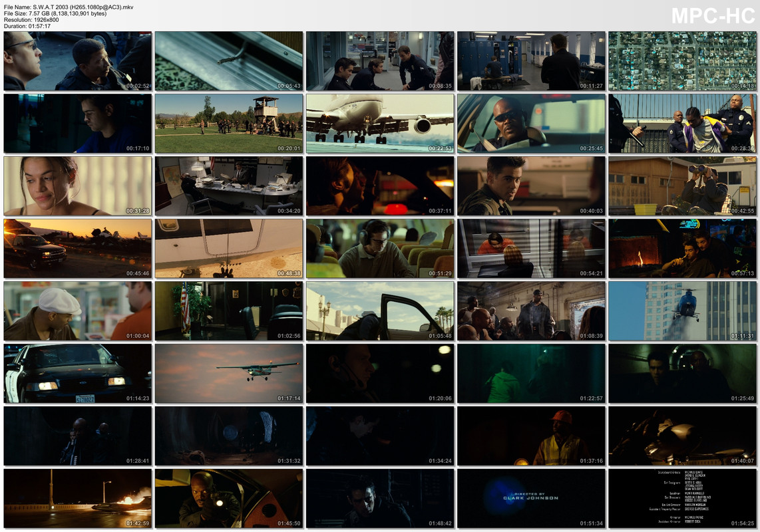Click the frame timestamped 00:25:45
The width and height of the screenshot is (760, 532).
point(531,124)
